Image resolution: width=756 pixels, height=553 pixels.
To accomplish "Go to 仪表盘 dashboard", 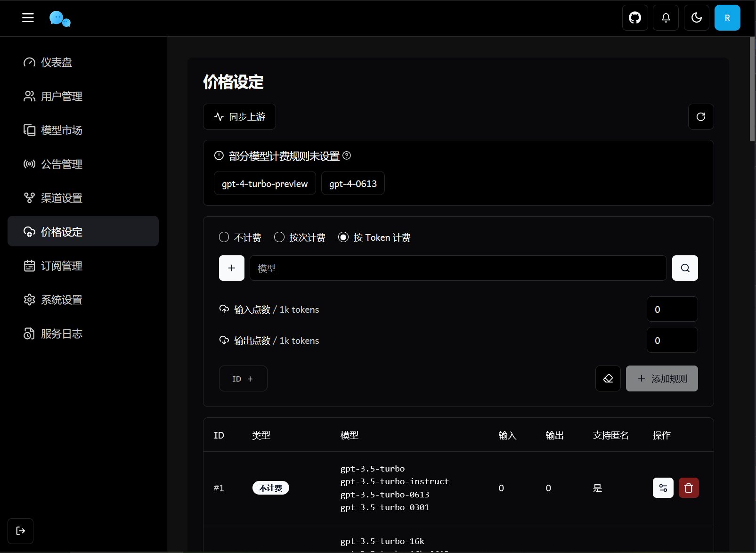I will click(x=83, y=62).
